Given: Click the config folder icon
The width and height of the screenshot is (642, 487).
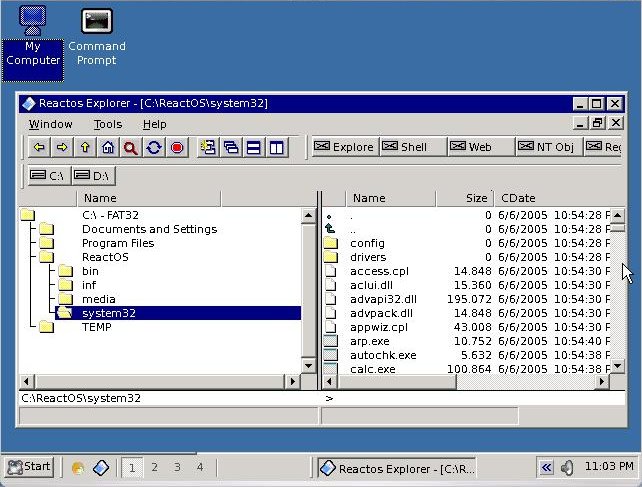Looking at the screenshot, I should (x=331, y=243).
